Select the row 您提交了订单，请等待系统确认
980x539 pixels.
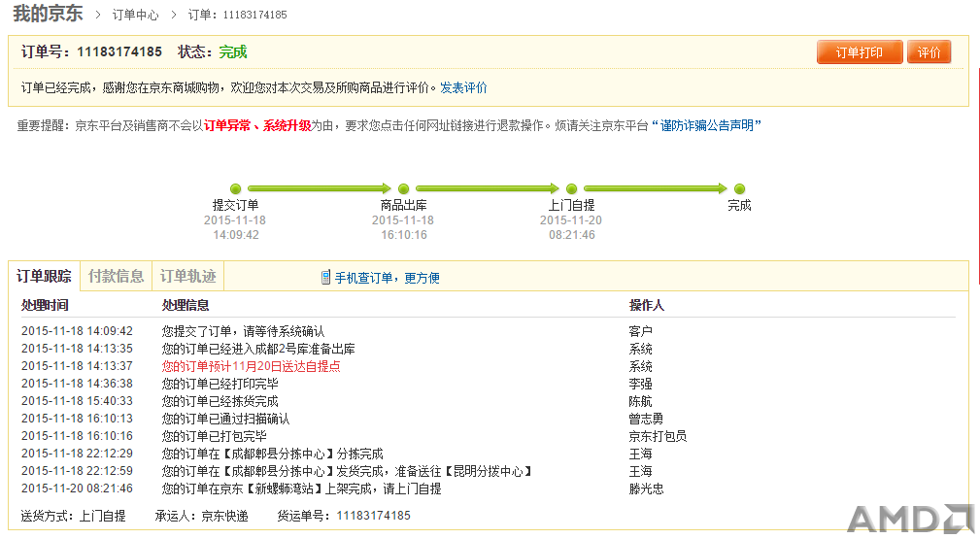tap(488, 331)
